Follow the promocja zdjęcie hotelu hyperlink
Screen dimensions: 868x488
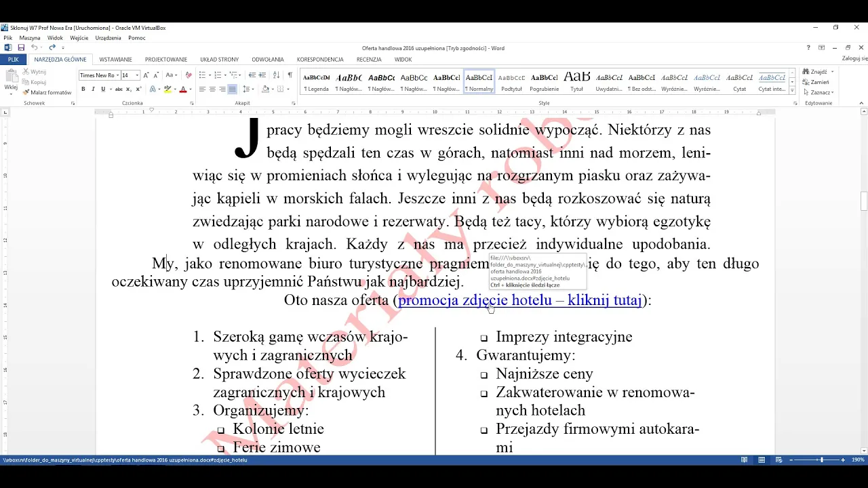click(519, 300)
